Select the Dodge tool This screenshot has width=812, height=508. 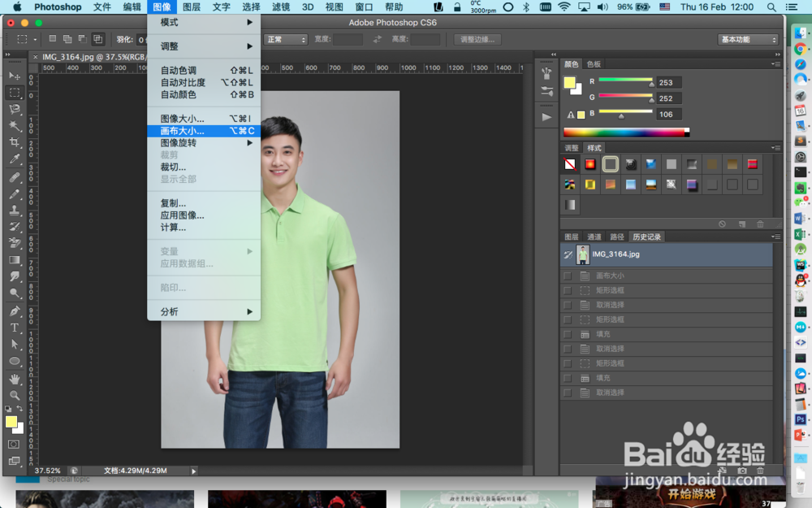coord(15,293)
